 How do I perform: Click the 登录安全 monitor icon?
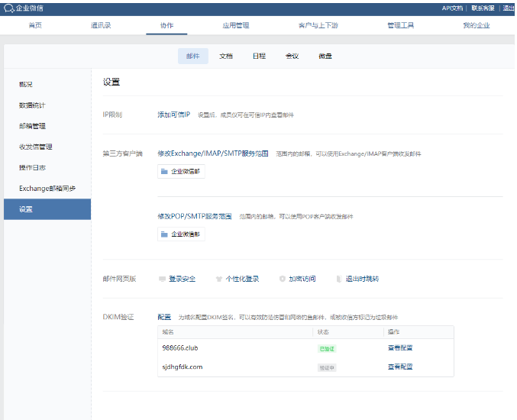coord(162,279)
